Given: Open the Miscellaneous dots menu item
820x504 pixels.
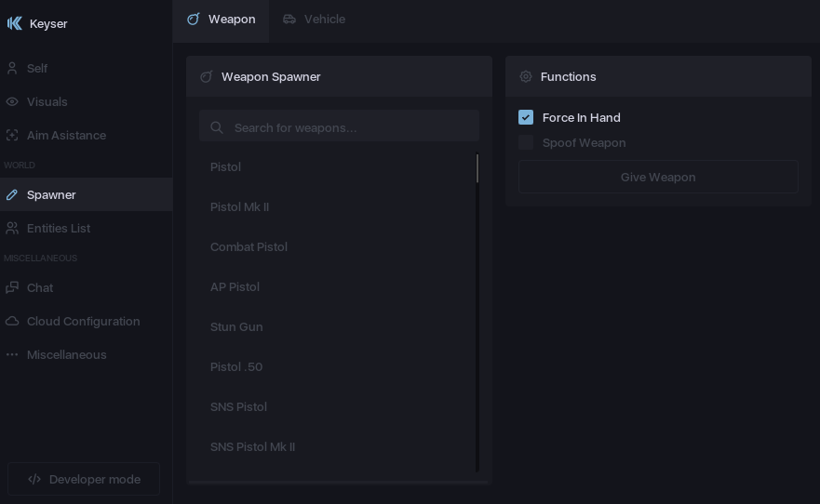Looking at the screenshot, I should pos(12,355).
